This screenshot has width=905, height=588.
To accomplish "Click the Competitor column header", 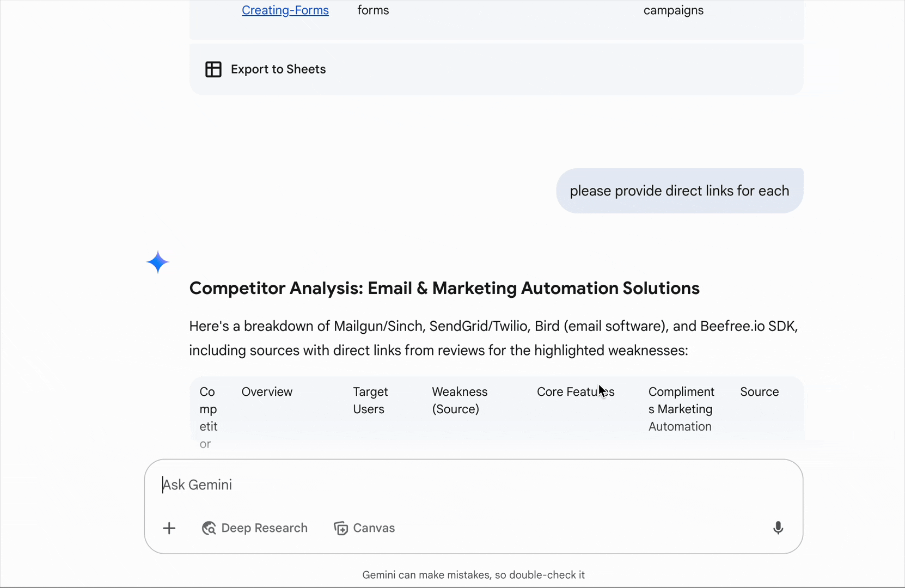I will pos(208,418).
